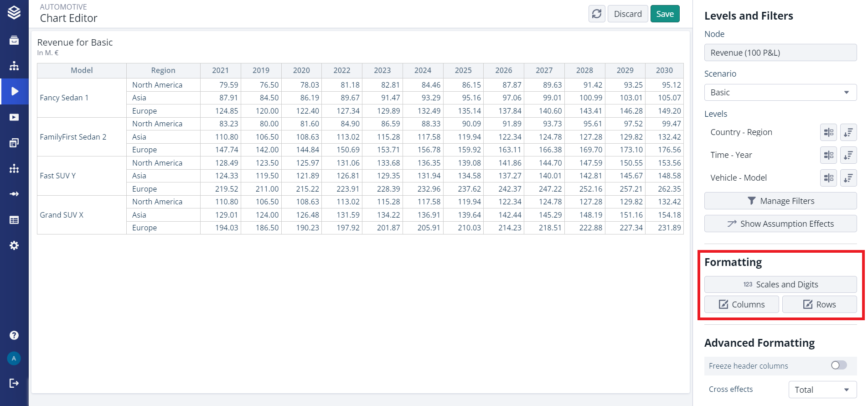Click sort icon for Vehicle - Model level

click(x=848, y=178)
